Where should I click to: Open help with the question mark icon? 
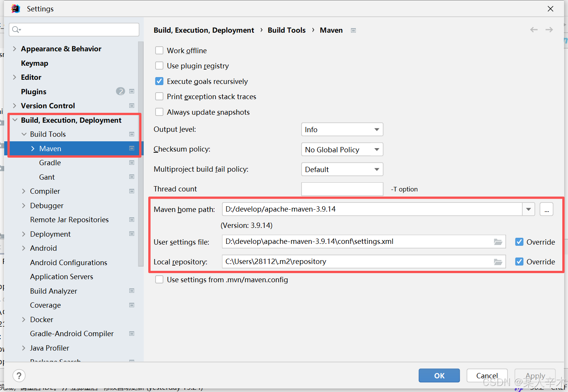(19, 376)
